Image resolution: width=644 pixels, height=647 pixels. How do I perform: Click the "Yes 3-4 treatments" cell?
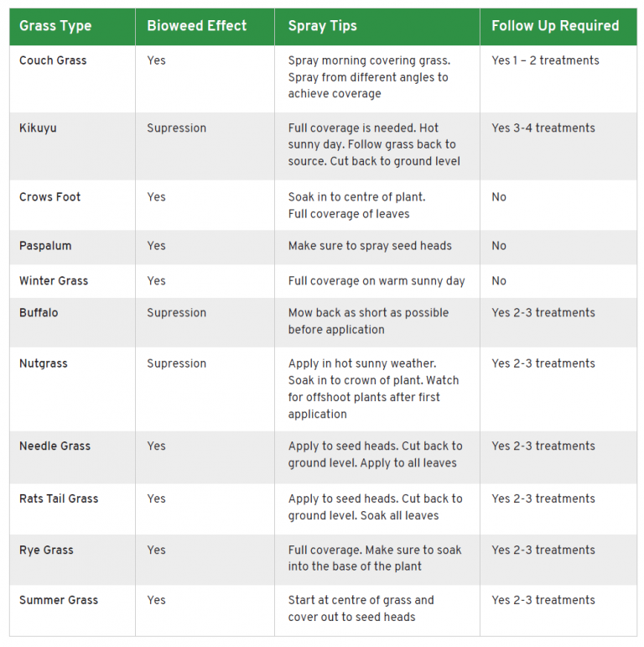click(543, 128)
